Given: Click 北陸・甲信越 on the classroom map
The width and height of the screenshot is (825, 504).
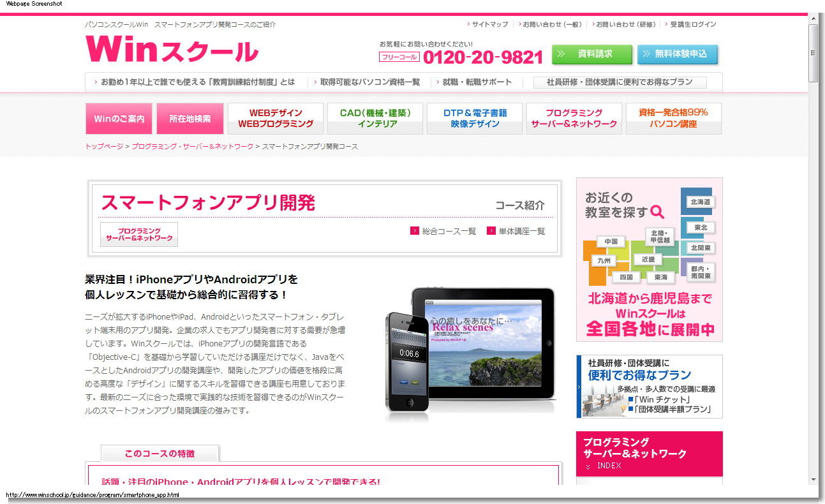Looking at the screenshot, I should coord(660,237).
